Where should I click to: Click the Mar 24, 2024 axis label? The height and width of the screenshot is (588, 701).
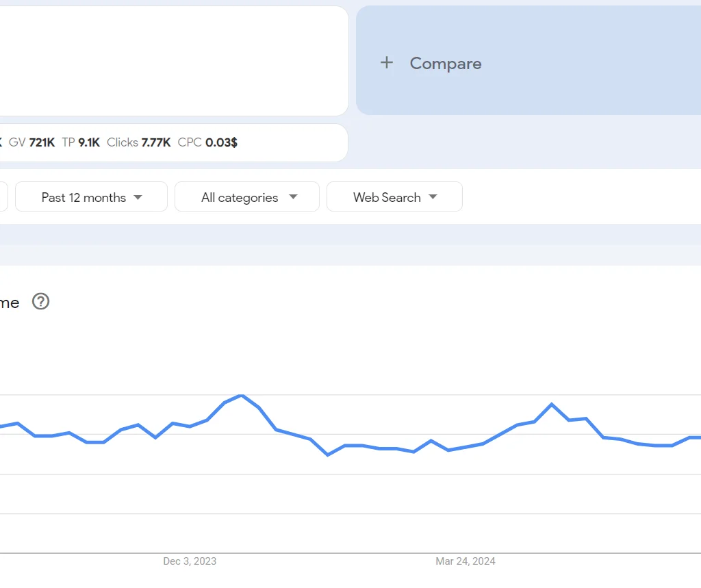(466, 561)
